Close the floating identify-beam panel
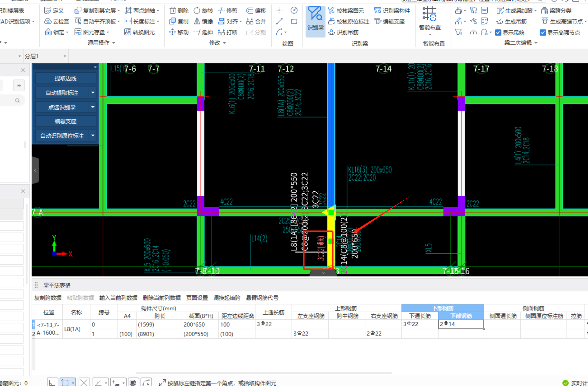The width and height of the screenshot is (588, 386). (95, 67)
